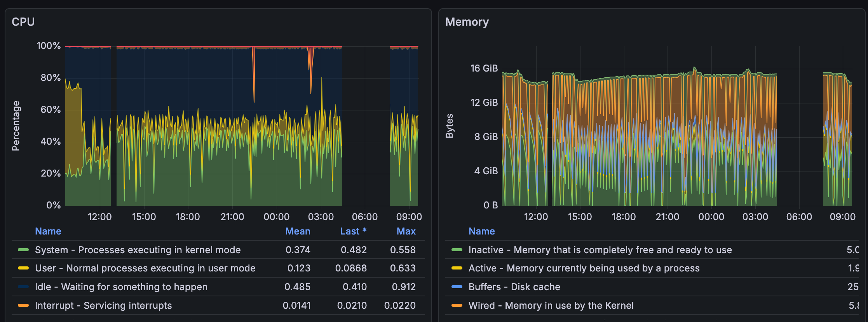Click the blue Buffers color swatch
Image resolution: width=868 pixels, height=322 pixels.
pyautogui.click(x=457, y=287)
